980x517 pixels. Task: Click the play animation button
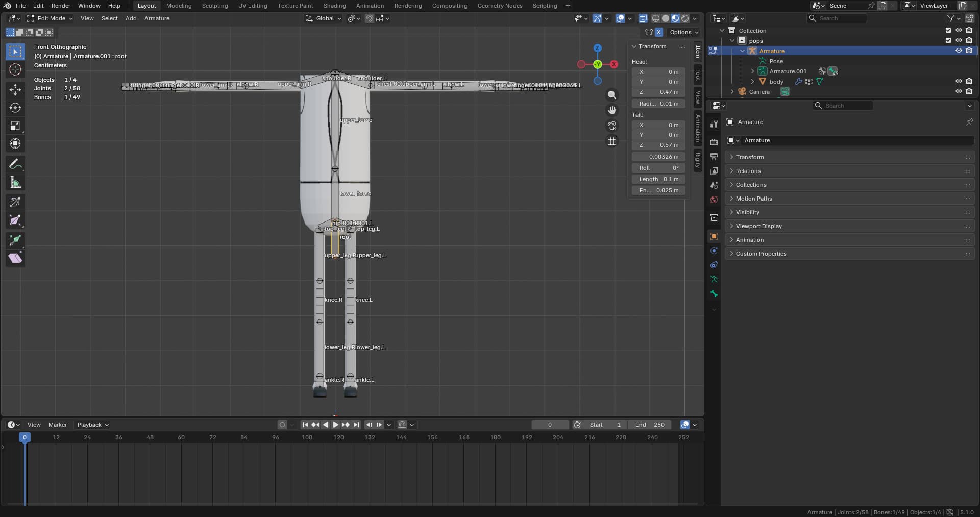point(335,425)
